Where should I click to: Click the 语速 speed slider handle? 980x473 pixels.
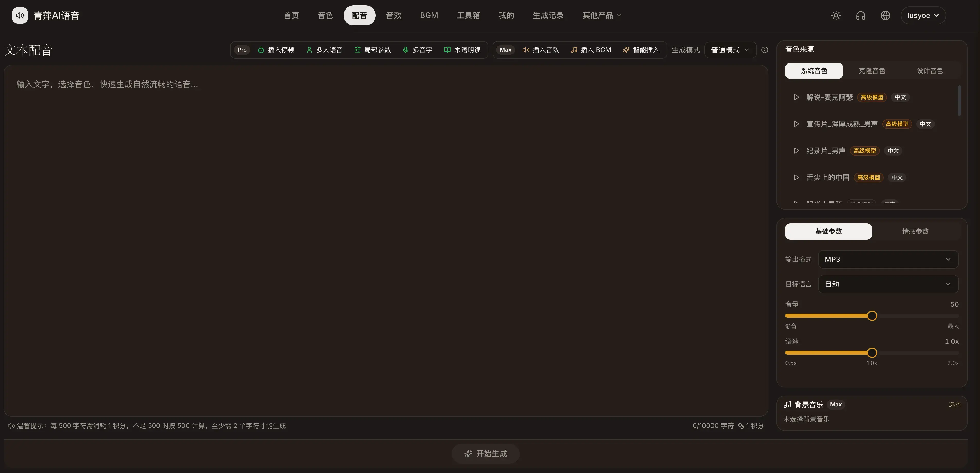[x=872, y=353]
